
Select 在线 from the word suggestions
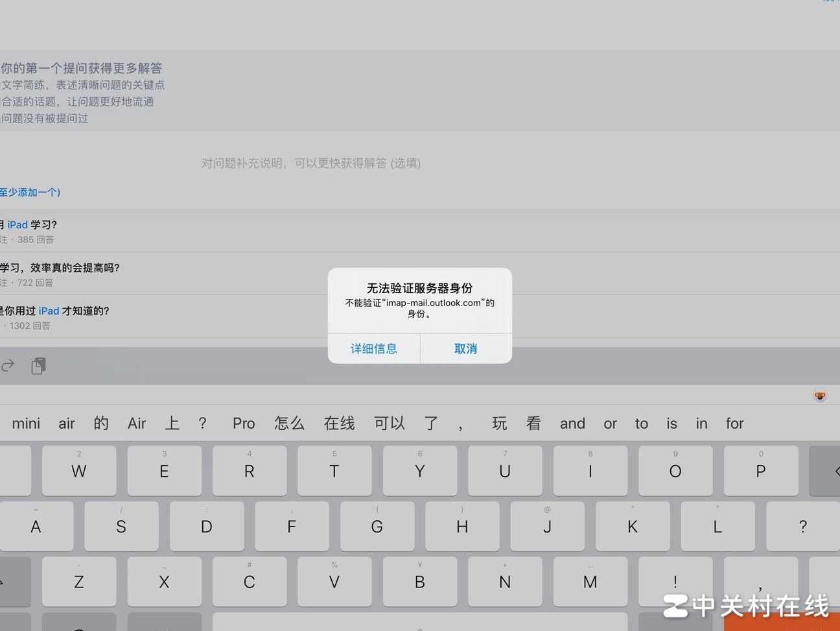[339, 423]
